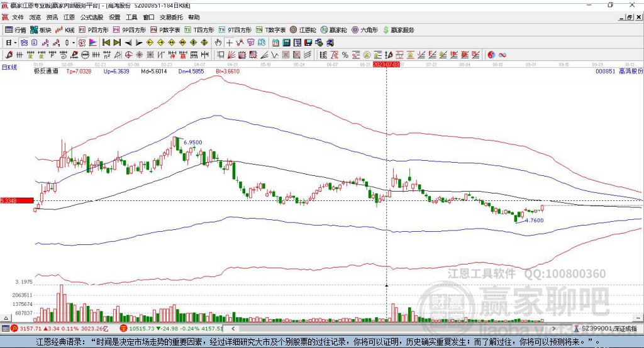Click the Md=5.6014 indicator value
Image resolution: width=644 pixels, height=348 pixels.
154,71
